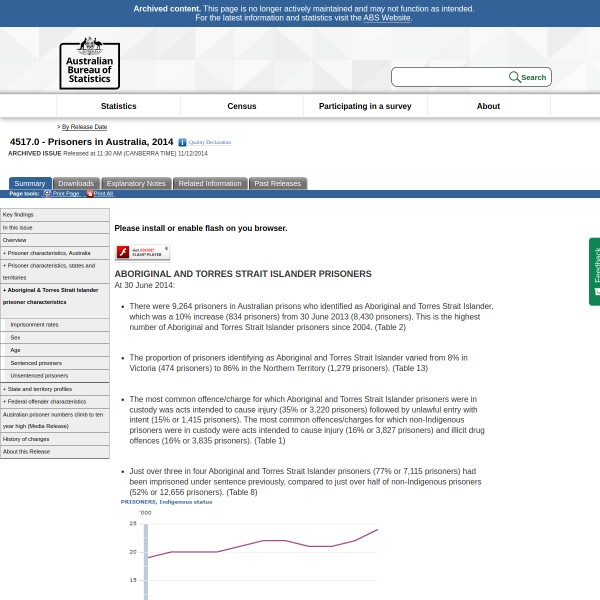This screenshot has width=600, height=600.
Task: Click the Australian Bureau of Statistics logo
Action: coord(89,63)
